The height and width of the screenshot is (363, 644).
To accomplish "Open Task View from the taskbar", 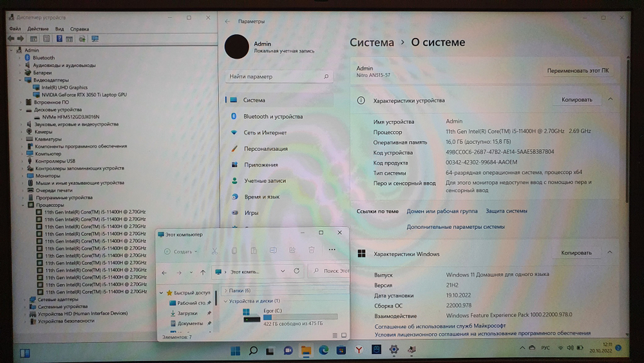I will tap(270, 351).
